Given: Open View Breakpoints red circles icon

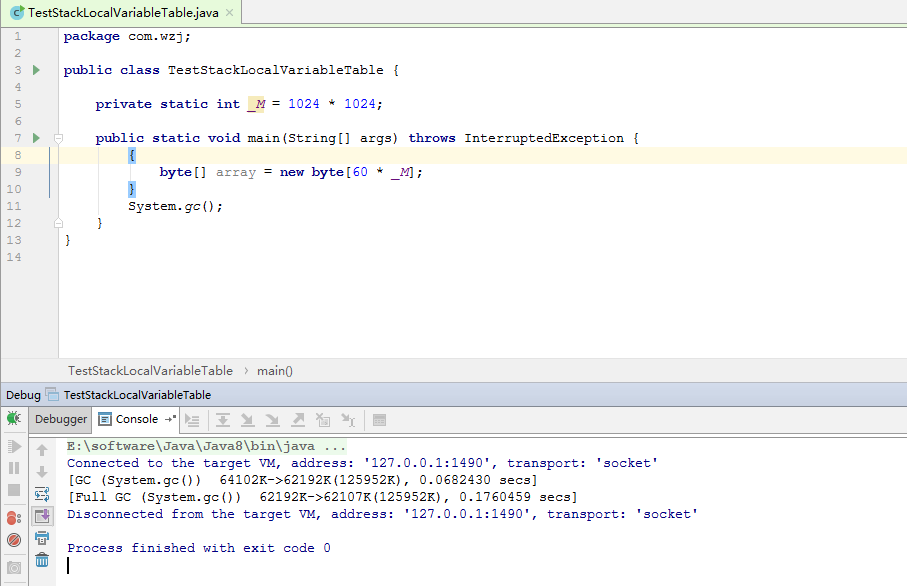Looking at the screenshot, I should pos(14,518).
